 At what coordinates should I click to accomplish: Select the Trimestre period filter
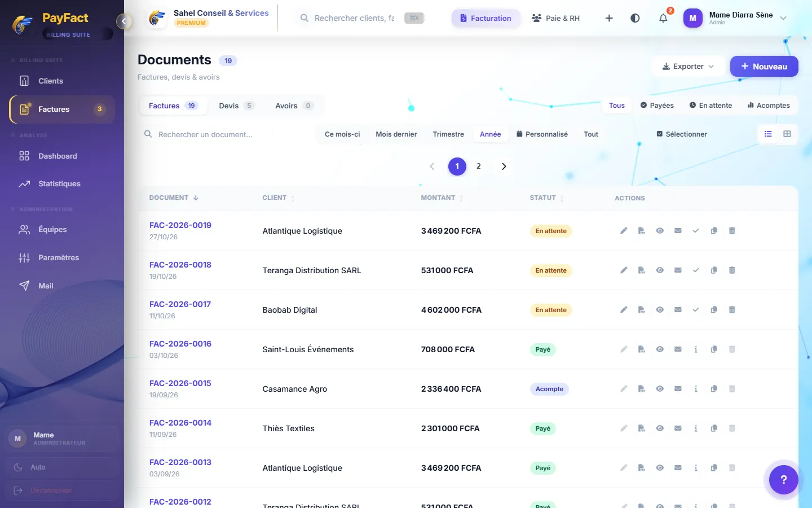pyautogui.click(x=448, y=134)
